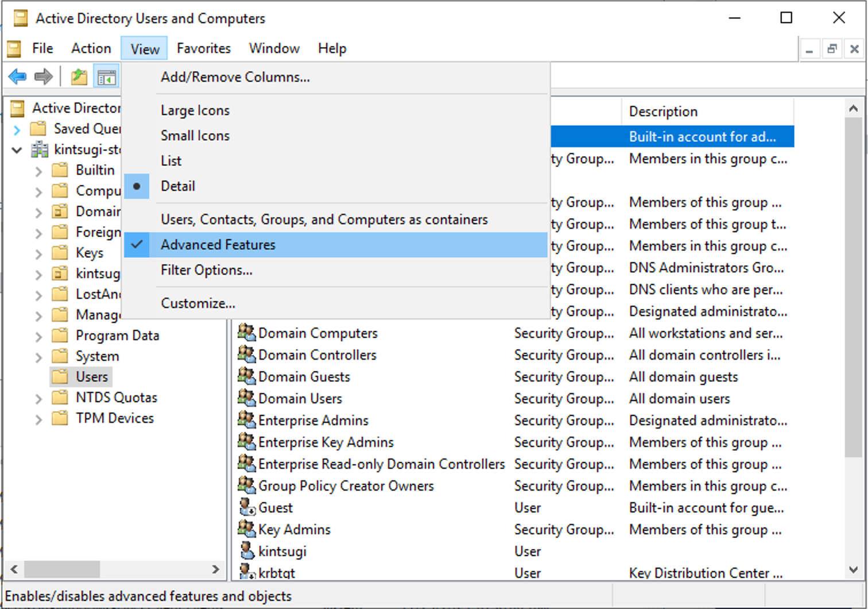Expand the Program Data container
The width and height of the screenshot is (868, 609).
click(38, 337)
